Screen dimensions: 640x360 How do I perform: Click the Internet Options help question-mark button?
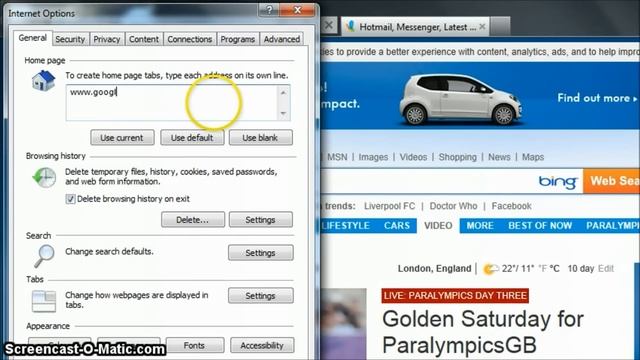click(269, 9)
